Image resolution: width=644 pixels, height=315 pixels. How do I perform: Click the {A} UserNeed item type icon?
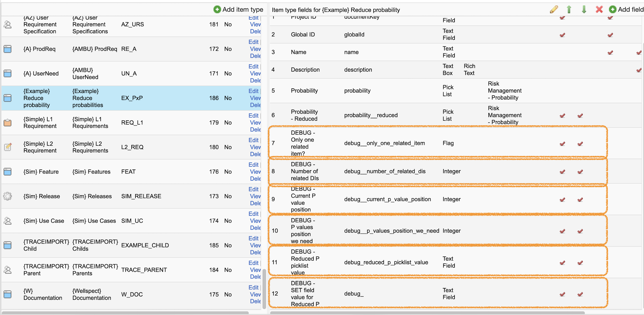tap(8, 73)
